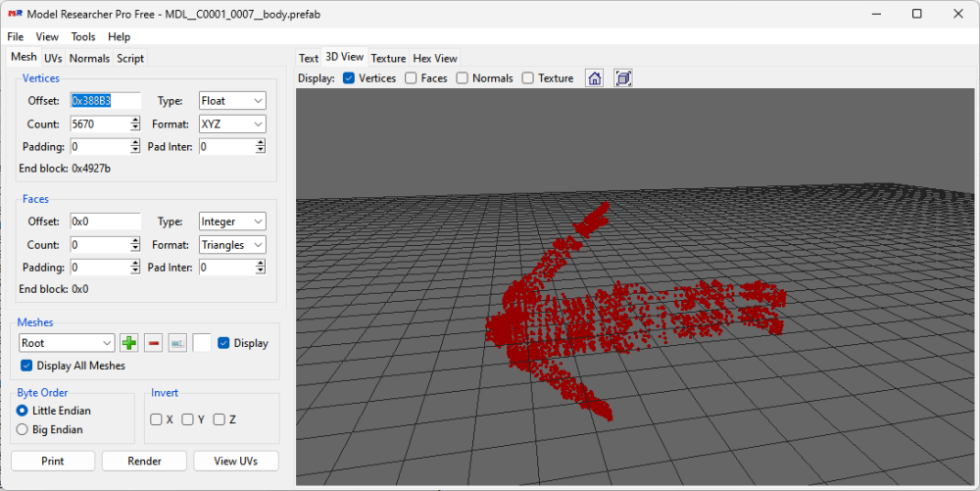This screenshot has width=980, height=491.
Task: Maximize the Model Researcher window
Action: pos(917,14)
